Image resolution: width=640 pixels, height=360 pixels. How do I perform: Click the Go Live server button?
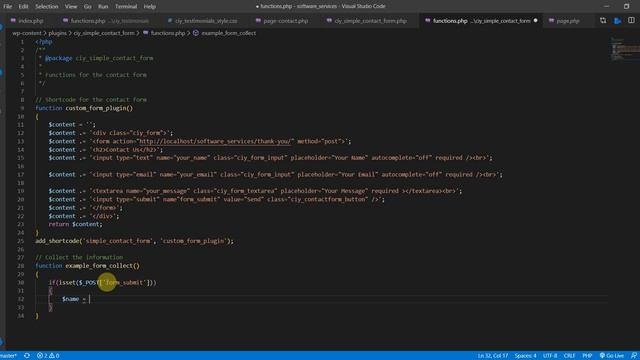tap(611, 356)
